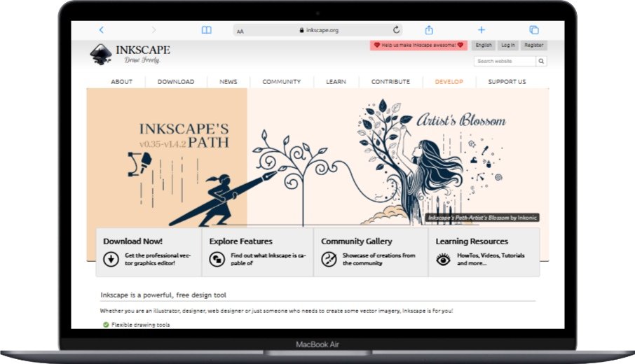Go back with the Safari back arrow
This screenshot has height=364, width=635.
101,29
